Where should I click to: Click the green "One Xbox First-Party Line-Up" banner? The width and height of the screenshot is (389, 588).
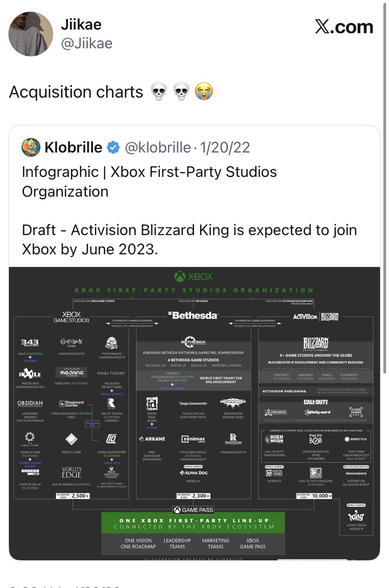[x=194, y=523]
